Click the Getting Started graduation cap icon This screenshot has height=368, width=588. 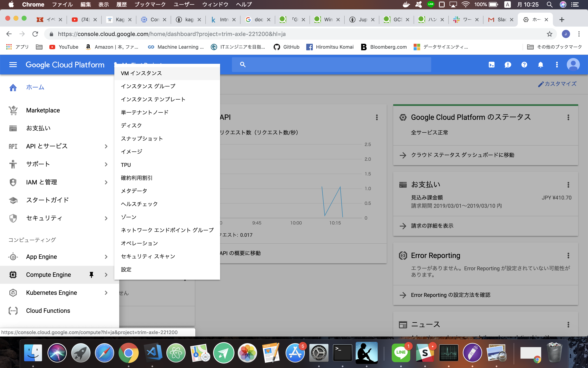point(13,200)
